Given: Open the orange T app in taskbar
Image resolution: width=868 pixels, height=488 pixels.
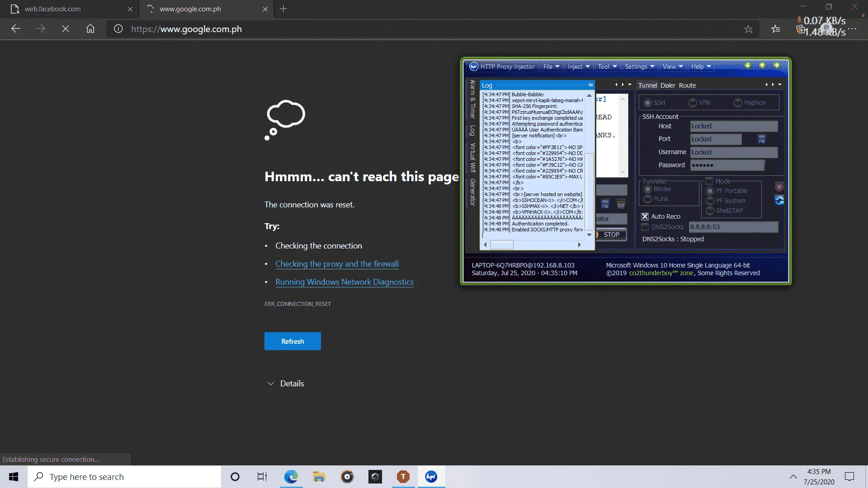Looking at the screenshot, I should (403, 477).
